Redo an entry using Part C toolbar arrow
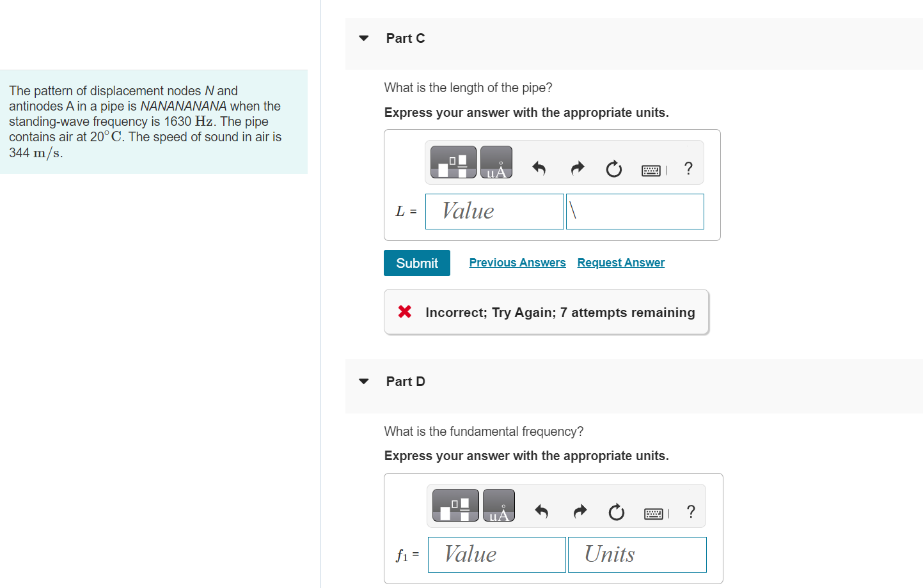This screenshot has width=923, height=588. (x=576, y=168)
